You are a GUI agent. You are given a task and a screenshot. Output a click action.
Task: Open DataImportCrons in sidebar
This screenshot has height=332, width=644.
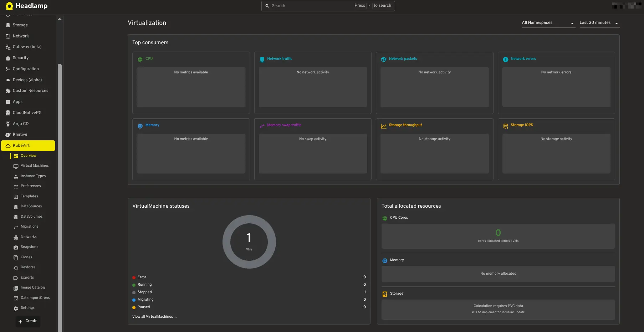[35, 298]
